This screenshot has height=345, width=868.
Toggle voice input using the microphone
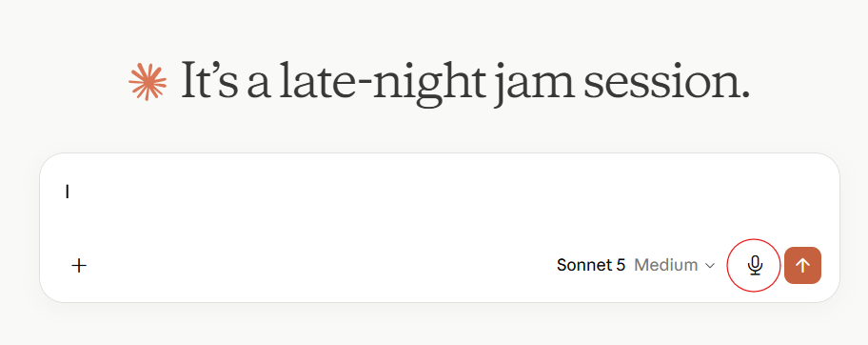(754, 265)
